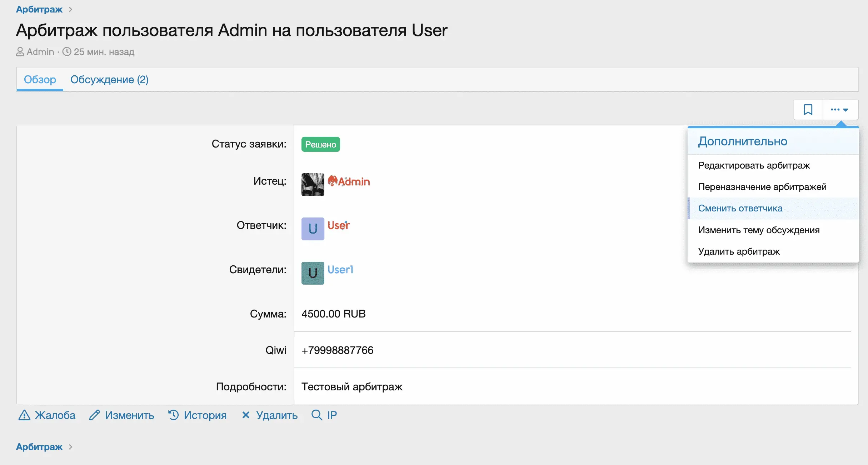Click the User respondent avatar
Viewport: 868px width, 465px height.
[313, 229]
